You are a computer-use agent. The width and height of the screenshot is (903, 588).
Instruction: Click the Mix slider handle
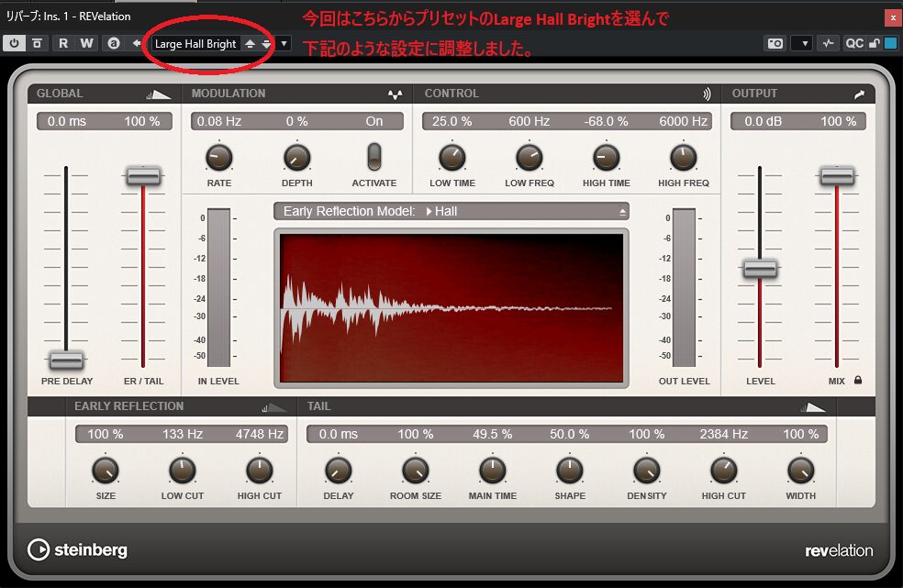pos(837,175)
